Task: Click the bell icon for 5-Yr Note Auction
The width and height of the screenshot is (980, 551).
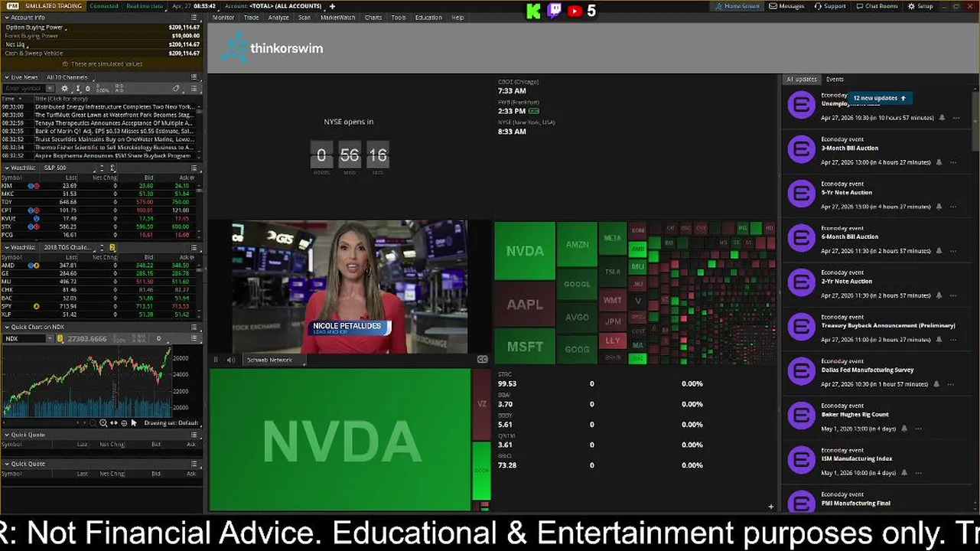Action: click(939, 207)
